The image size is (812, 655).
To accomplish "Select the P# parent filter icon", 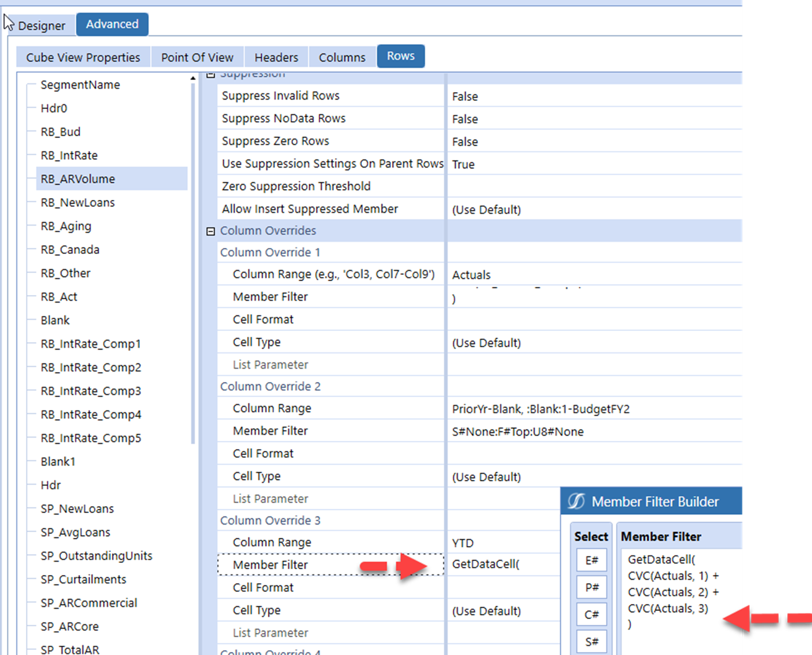I will 591,587.
